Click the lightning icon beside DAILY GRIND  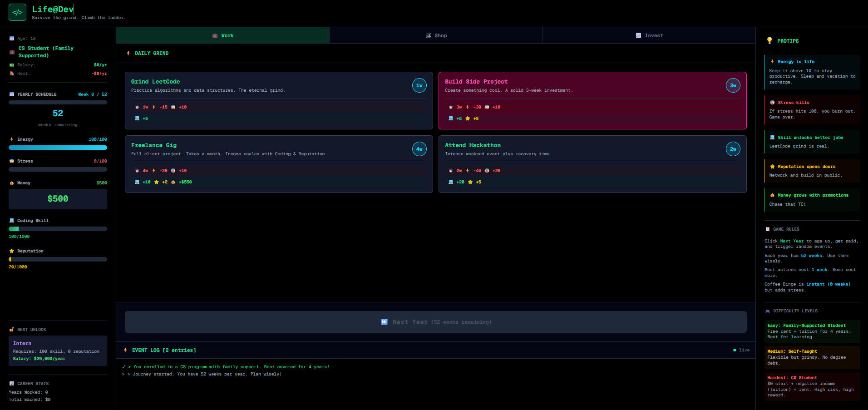128,53
